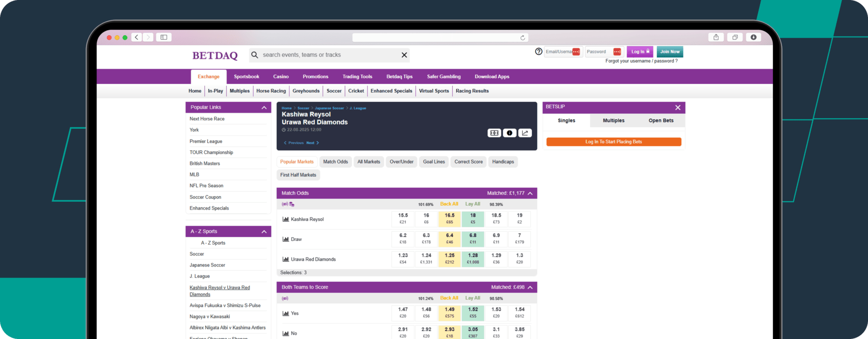Switch to Open Bets in the betslip

pyautogui.click(x=661, y=121)
